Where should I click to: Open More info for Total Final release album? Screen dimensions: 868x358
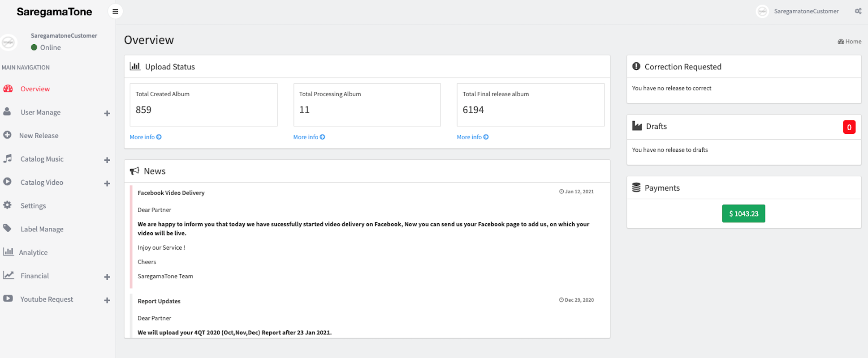point(473,137)
